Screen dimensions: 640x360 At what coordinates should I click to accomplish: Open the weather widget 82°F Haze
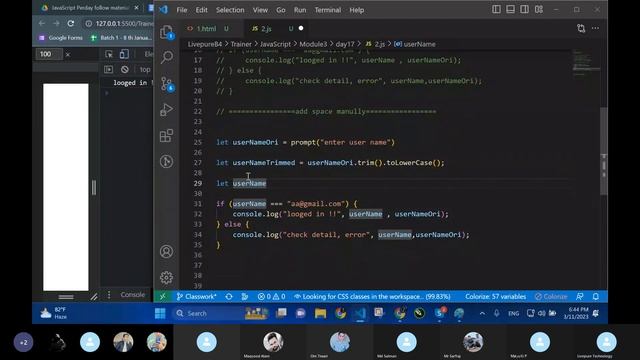[x=54, y=313]
